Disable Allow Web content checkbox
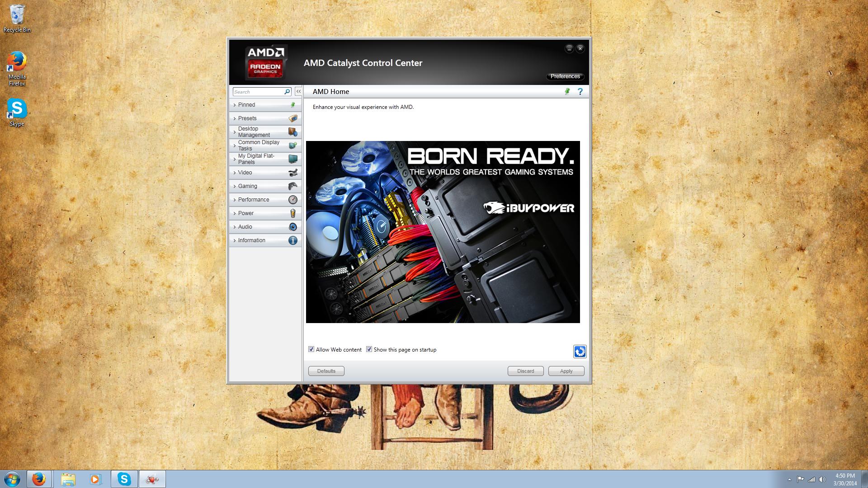Screen dimensions: 868x488 coord(311,349)
